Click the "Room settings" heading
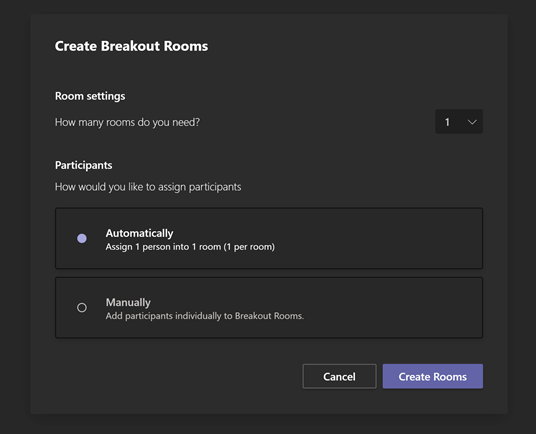536x434 pixels. (x=90, y=96)
